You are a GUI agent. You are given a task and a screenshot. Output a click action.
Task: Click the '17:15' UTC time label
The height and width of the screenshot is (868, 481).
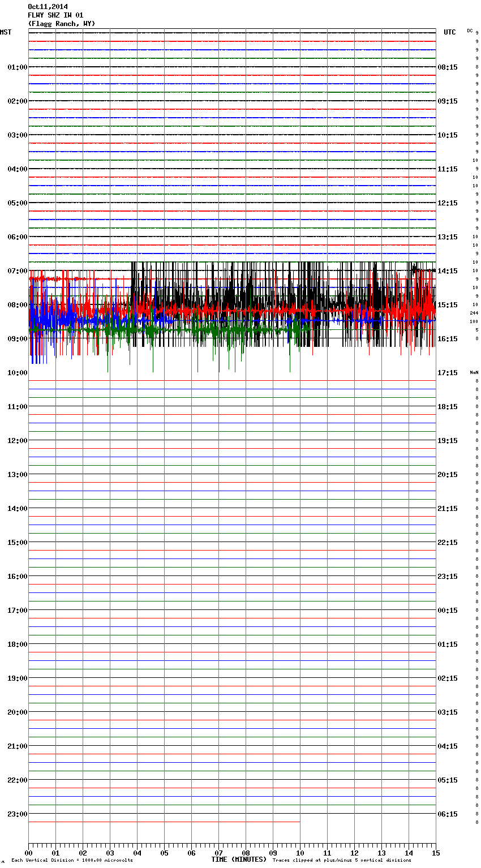[448, 373]
